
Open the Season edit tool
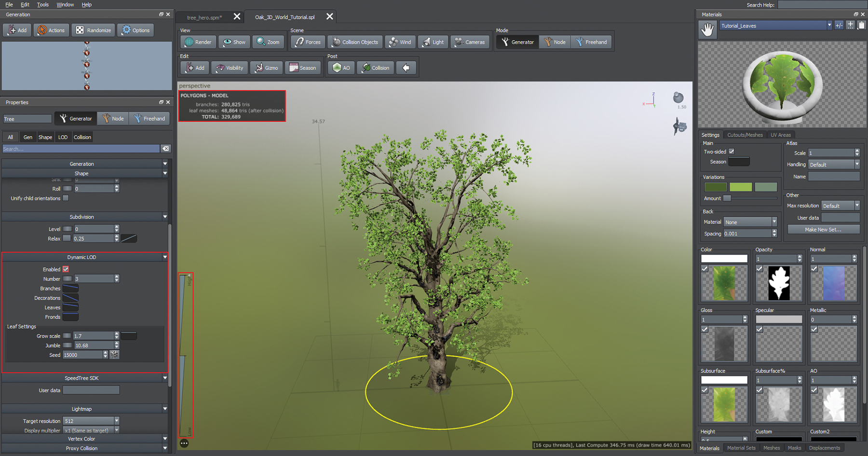[x=303, y=68]
